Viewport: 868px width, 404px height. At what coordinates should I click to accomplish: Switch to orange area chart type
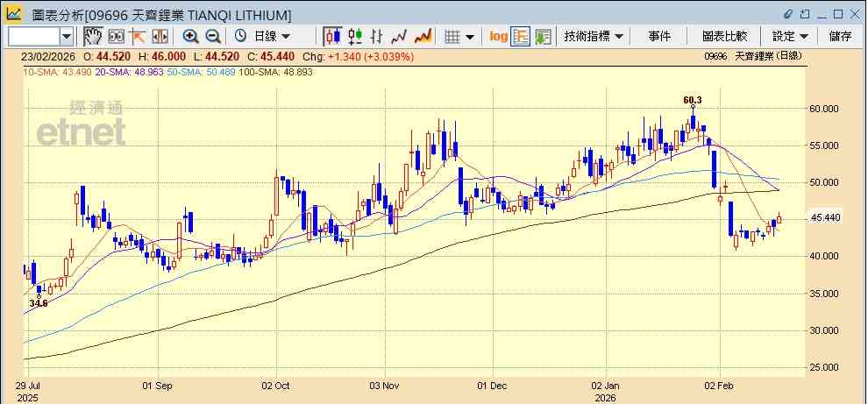point(423,37)
